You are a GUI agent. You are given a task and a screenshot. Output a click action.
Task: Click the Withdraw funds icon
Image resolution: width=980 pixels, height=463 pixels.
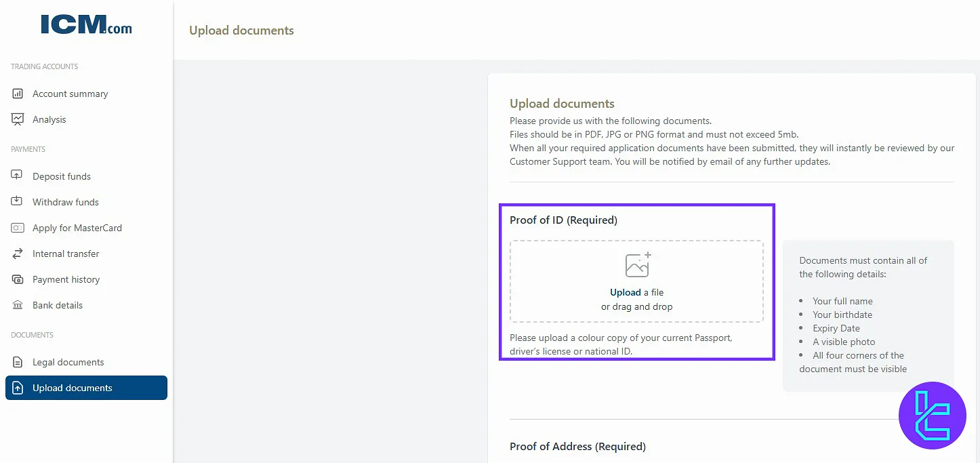[x=18, y=201]
